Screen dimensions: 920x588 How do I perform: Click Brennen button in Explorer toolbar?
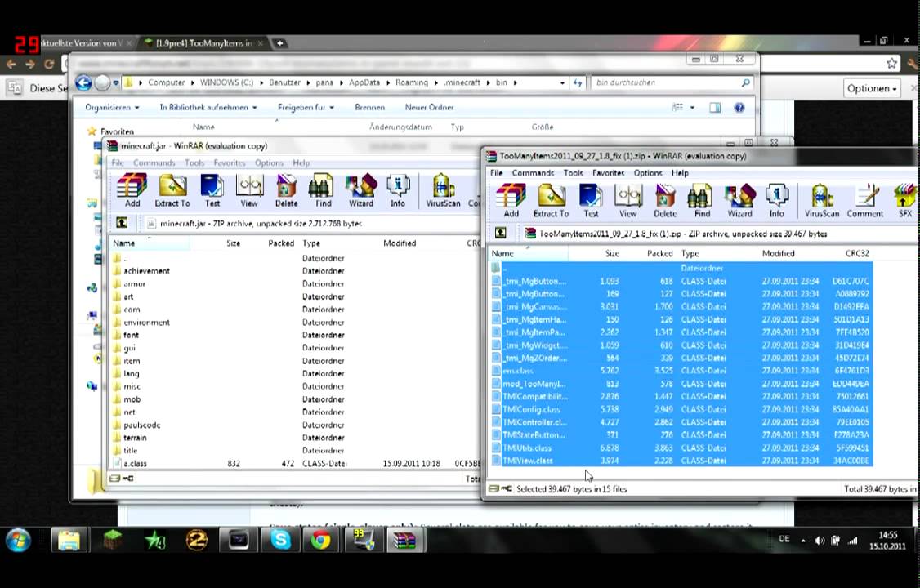pyautogui.click(x=369, y=107)
